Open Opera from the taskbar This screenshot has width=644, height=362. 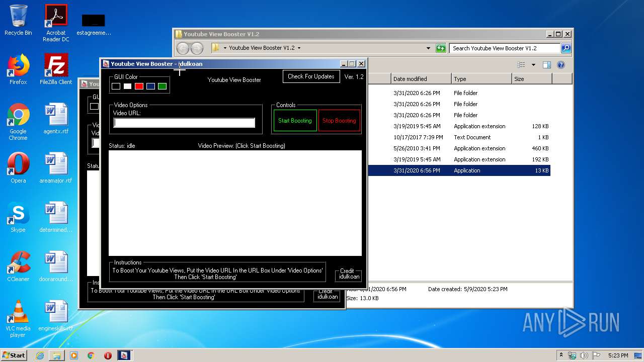tap(108, 355)
